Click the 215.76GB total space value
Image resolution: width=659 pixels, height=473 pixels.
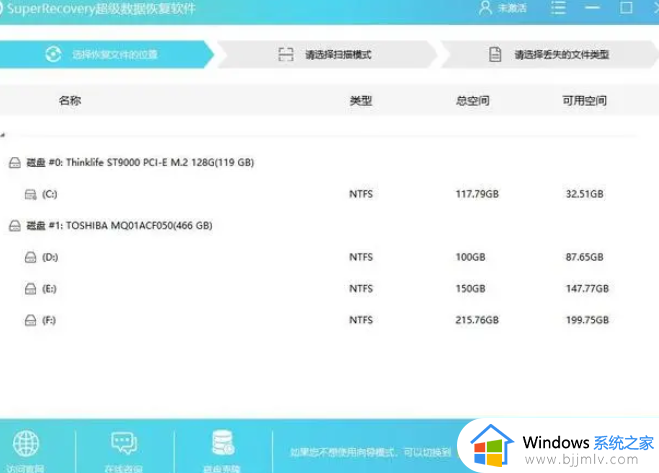(477, 320)
